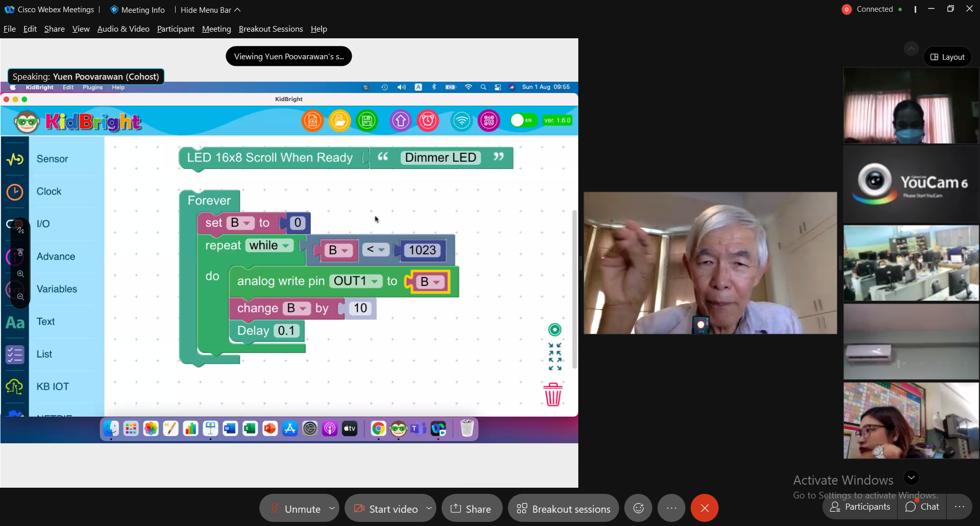Open the while condition dropdown
The image size is (980, 526).
tap(286, 246)
